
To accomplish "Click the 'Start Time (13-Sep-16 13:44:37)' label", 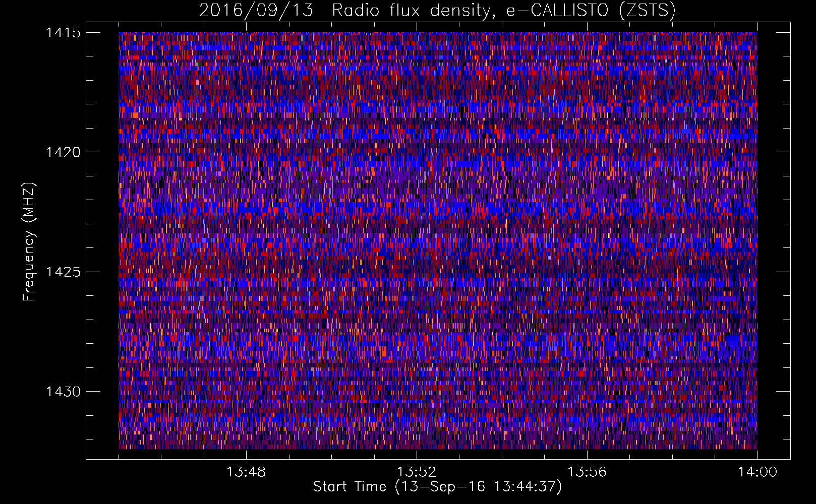I will pos(437,487).
